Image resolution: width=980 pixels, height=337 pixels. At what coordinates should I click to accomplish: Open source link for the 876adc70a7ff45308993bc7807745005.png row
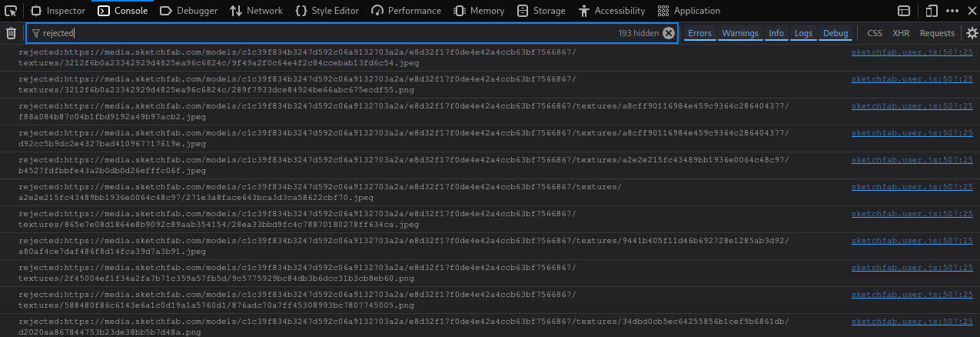pos(912,294)
